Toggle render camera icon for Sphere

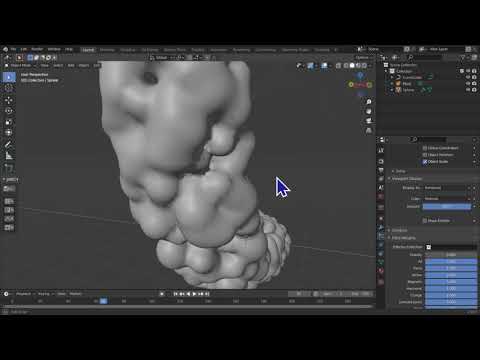click(474, 90)
